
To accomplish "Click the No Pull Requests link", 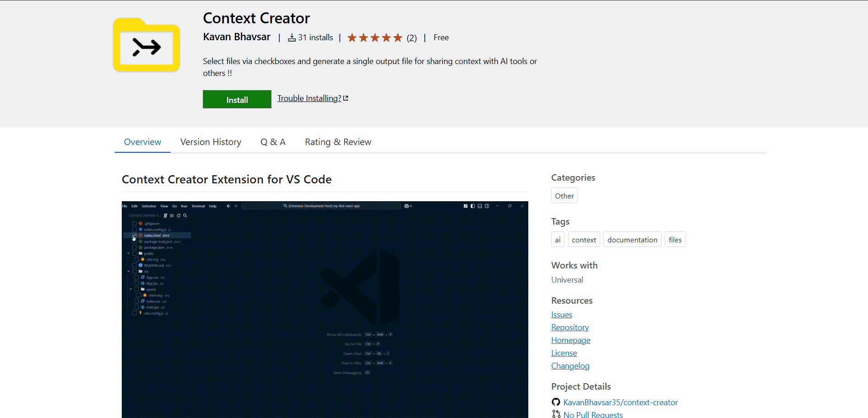I will point(593,414).
